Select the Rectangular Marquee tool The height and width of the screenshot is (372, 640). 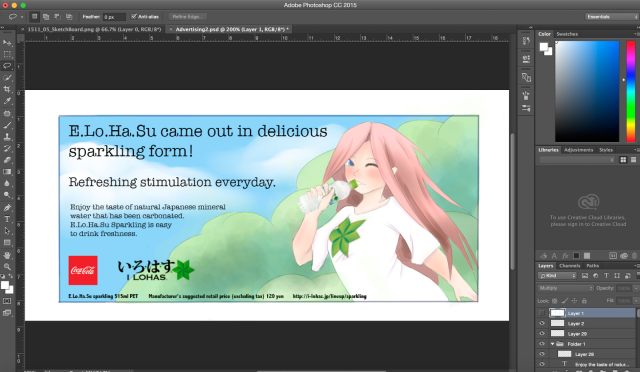[7, 54]
